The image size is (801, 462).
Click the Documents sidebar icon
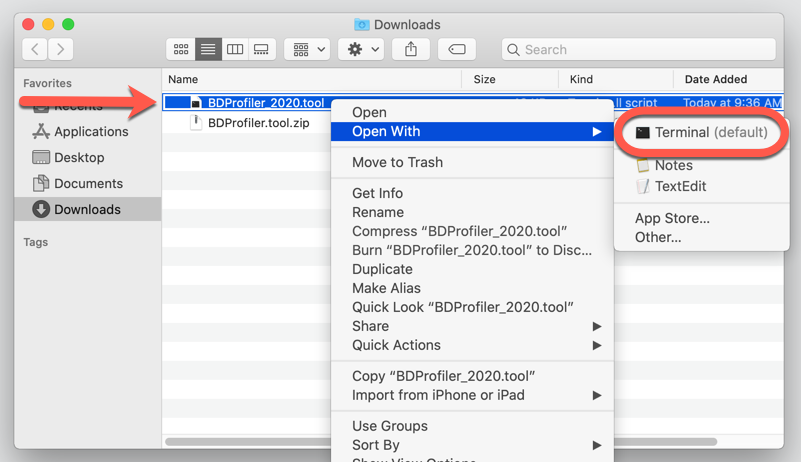click(41, 183)
